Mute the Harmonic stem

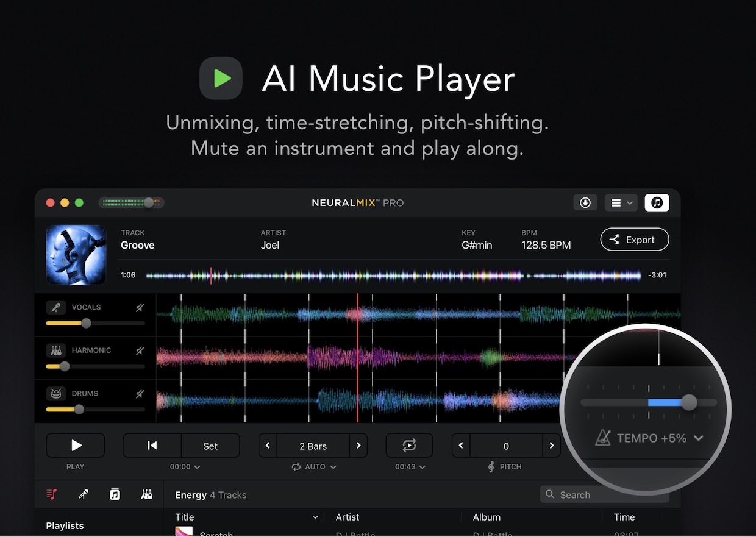tap(140, 350)
